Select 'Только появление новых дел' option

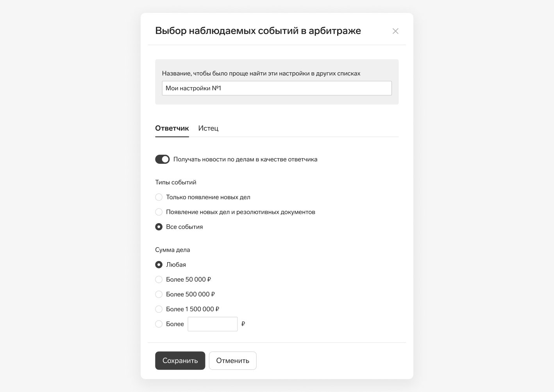pyautogui.click(x=159, y=197)
